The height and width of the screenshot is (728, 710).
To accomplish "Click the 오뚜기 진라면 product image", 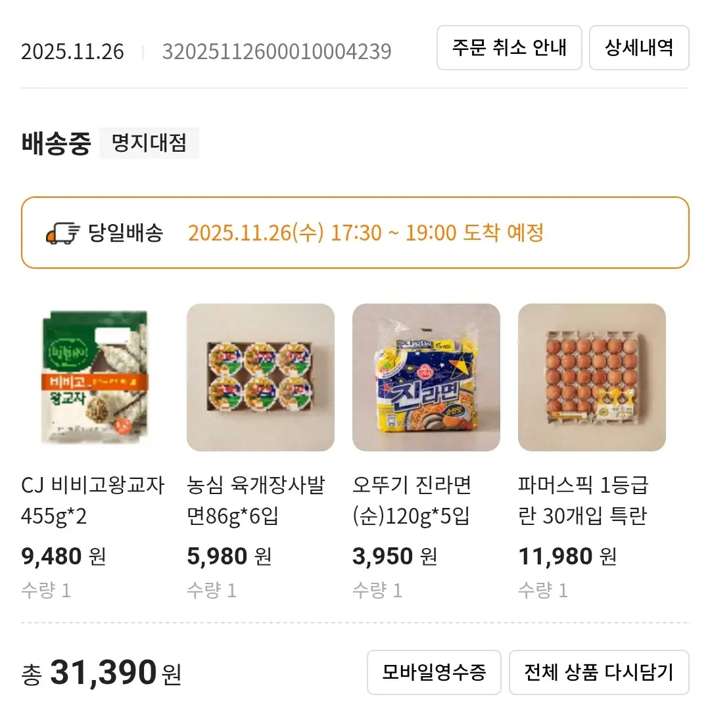I will pos(426,377).
